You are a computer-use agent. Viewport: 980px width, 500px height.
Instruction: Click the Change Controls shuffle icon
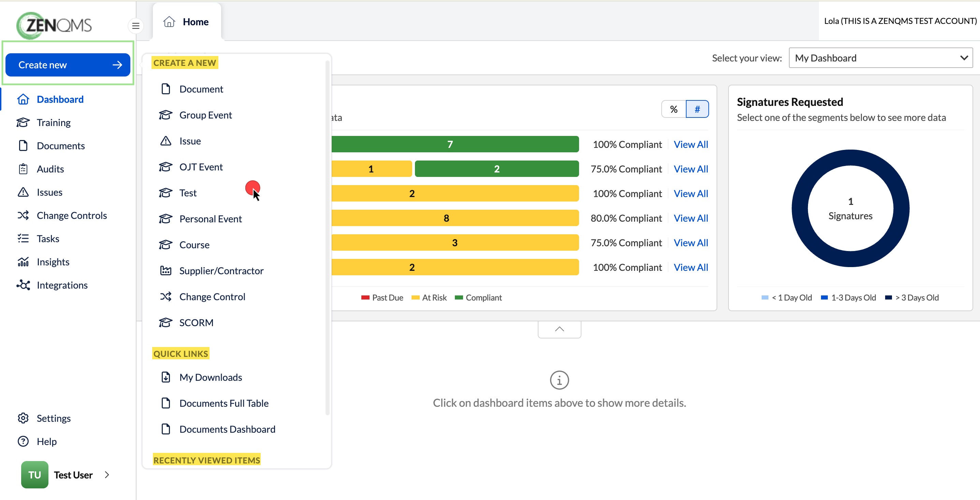click(23, 215)
